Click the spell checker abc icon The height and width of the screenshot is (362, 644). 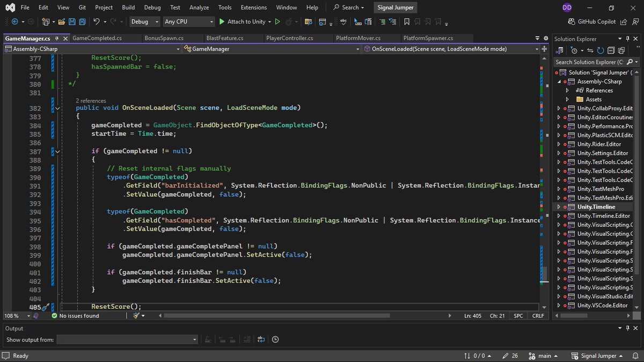tap(342, 22)
